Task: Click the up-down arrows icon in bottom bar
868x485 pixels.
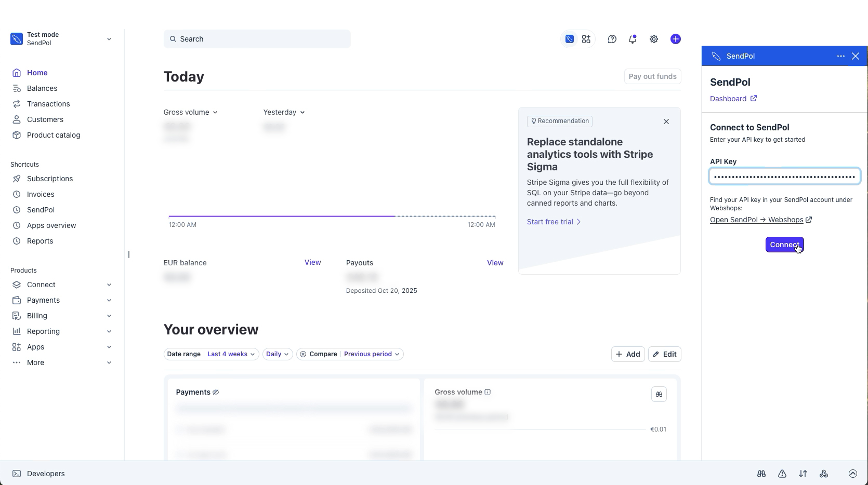Action: coord(803,474)
